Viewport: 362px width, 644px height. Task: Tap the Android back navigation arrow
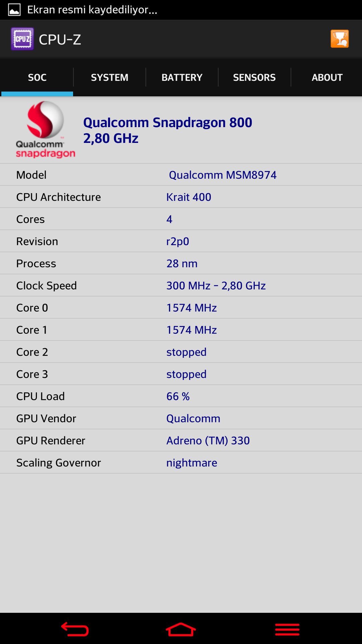75,629
